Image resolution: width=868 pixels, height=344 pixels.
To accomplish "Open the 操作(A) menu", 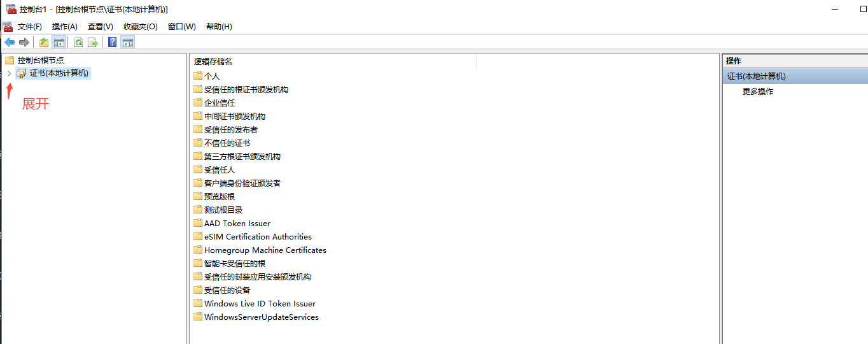I will coord(65,27).
